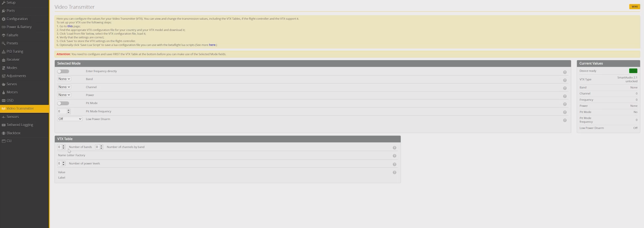This screenshot has height=228, width=644.
Task: Click help icon for Number of power levels
Action: point(394,164)
